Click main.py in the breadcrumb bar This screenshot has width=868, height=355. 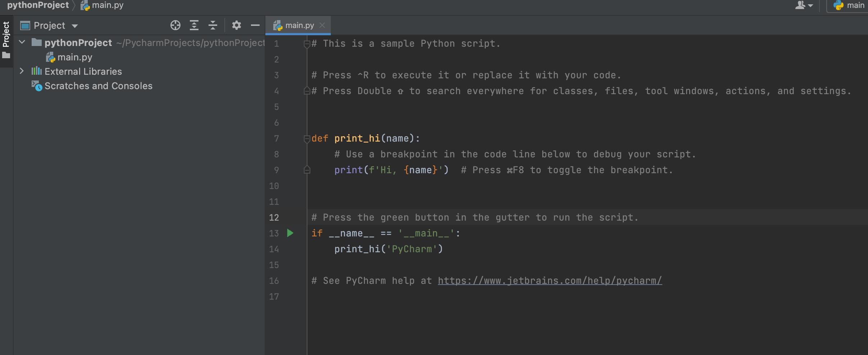(x=102, y=5)
